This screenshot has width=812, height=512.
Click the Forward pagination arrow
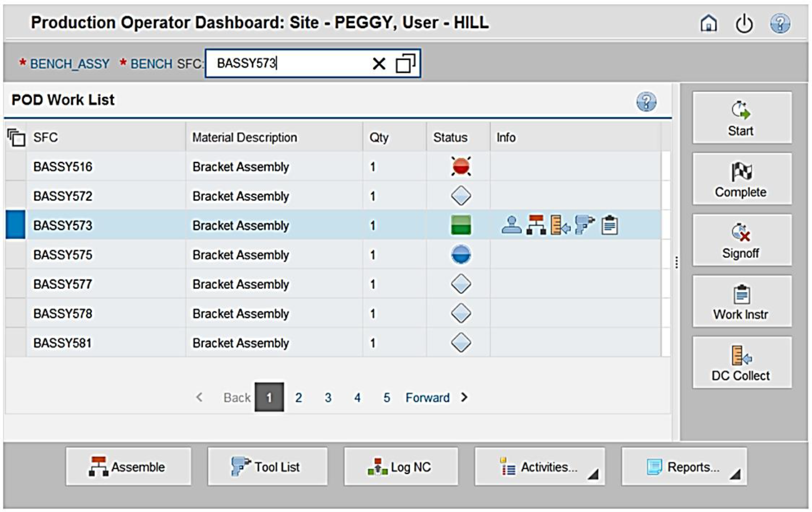tap(464, 397)
